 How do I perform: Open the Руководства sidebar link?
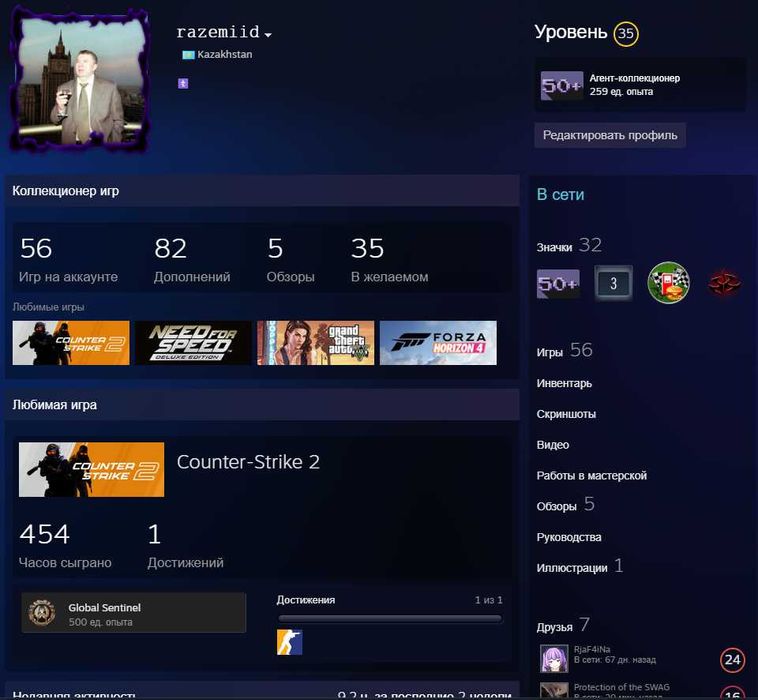tap(569, 537)
